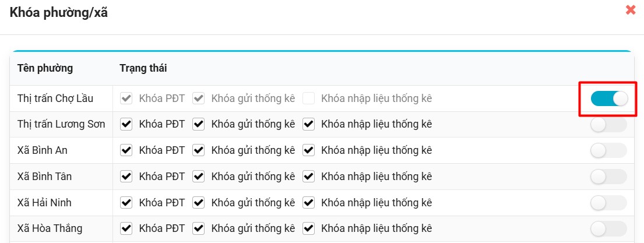Close the Khóa phường/xã dialog
Screen dimensions: 644x243
click(x=630, y=10)
